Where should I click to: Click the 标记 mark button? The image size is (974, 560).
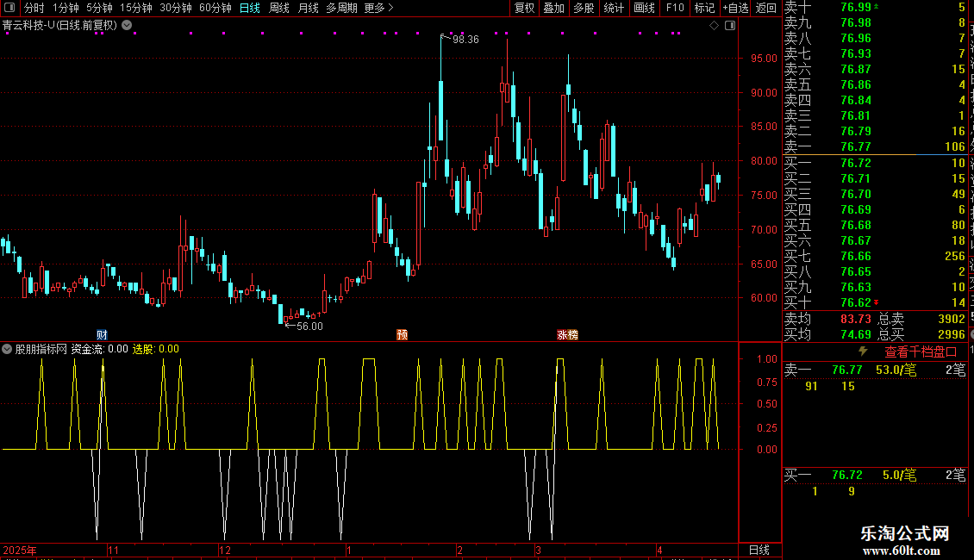click(704, 8)
